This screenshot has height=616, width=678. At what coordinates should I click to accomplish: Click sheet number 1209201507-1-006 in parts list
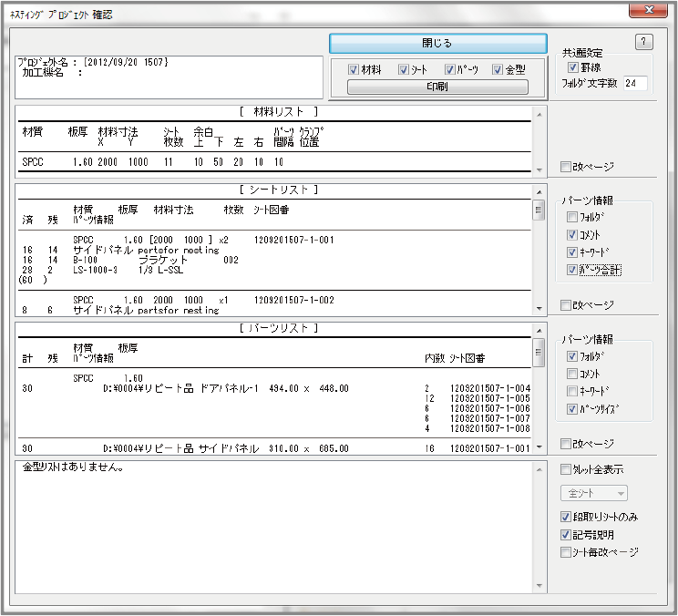490,408
